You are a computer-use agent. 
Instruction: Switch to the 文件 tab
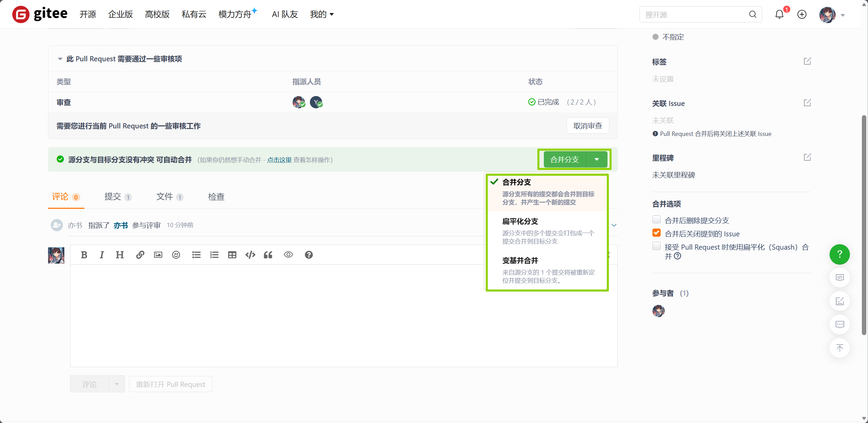pos(165,197)
